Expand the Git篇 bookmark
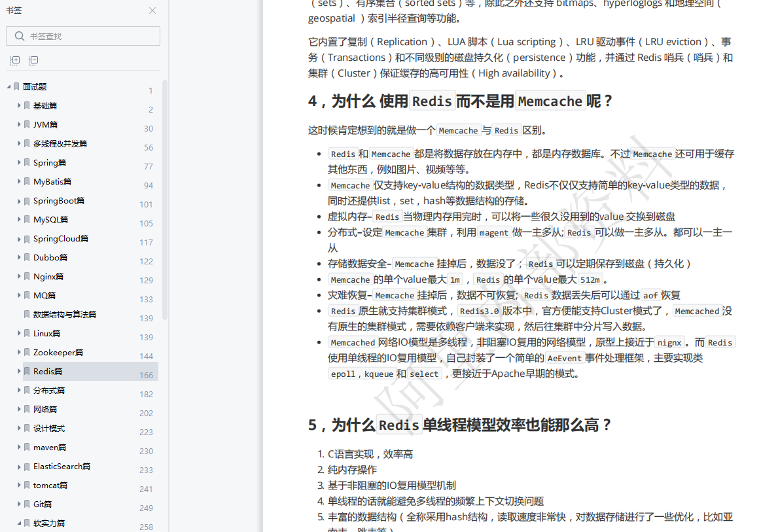The width and height of the screenshot is (778, 532). [20, 504]
